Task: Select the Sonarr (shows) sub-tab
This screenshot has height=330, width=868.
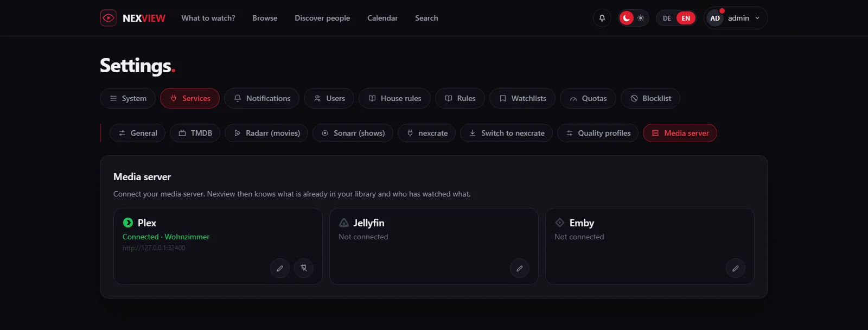Action: 353,133
